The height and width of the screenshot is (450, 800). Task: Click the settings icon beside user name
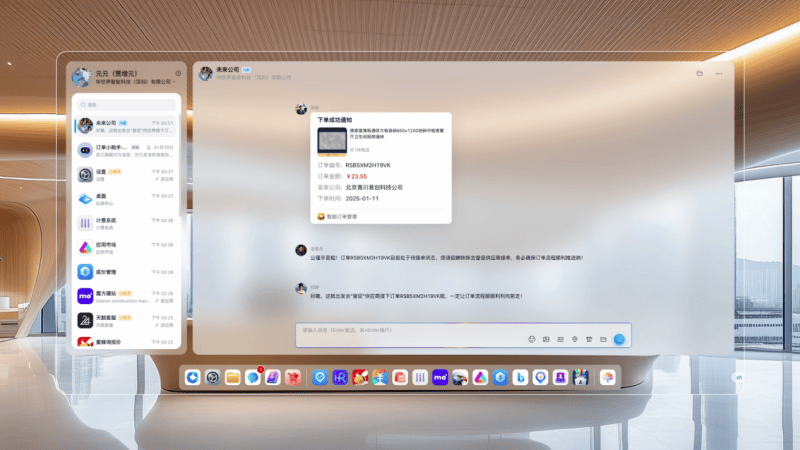[x=178, y=73]
